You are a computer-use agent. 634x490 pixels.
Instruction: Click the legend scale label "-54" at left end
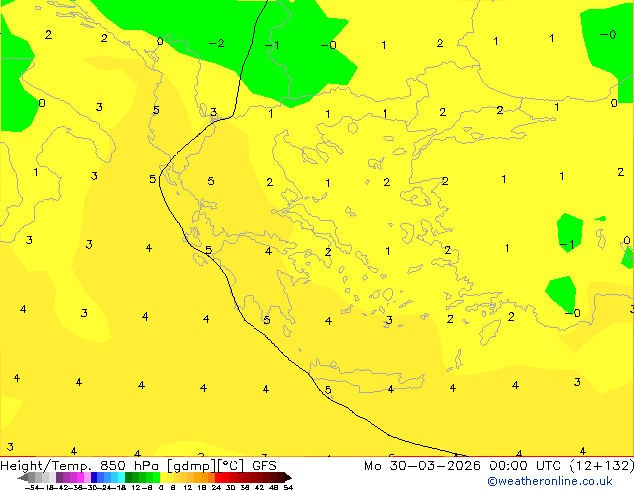pyautogui.click(x=30, y=488)
